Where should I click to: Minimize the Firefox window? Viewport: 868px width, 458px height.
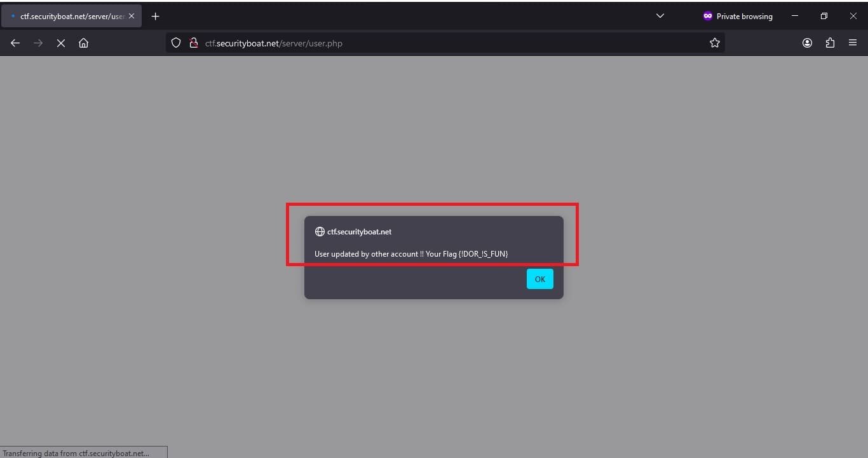coord(795,16)
